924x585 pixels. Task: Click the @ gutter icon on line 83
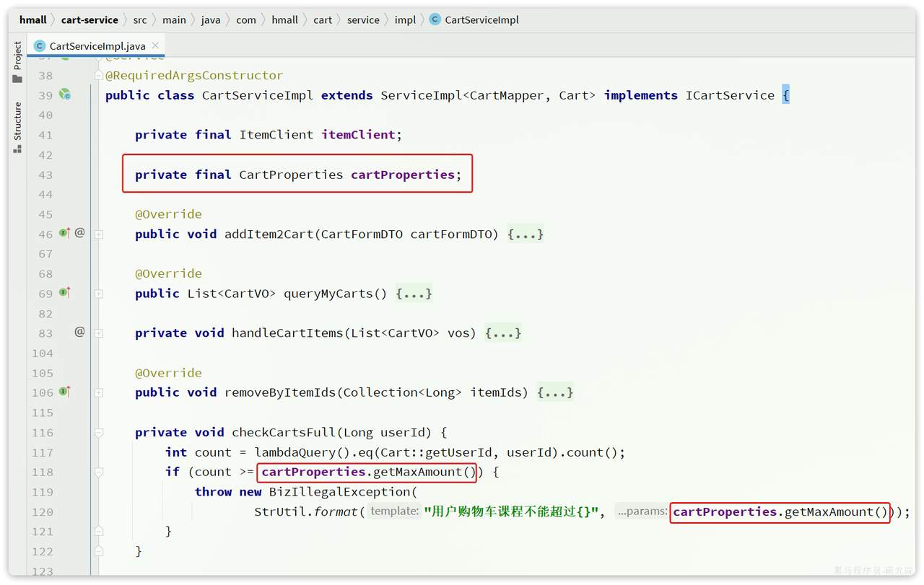click(80, 332)
